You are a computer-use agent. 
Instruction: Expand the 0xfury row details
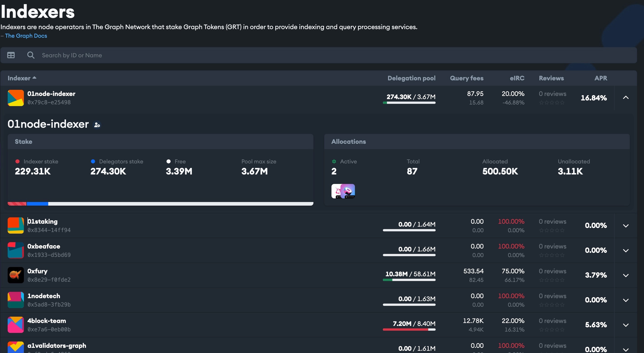point(626,275)
